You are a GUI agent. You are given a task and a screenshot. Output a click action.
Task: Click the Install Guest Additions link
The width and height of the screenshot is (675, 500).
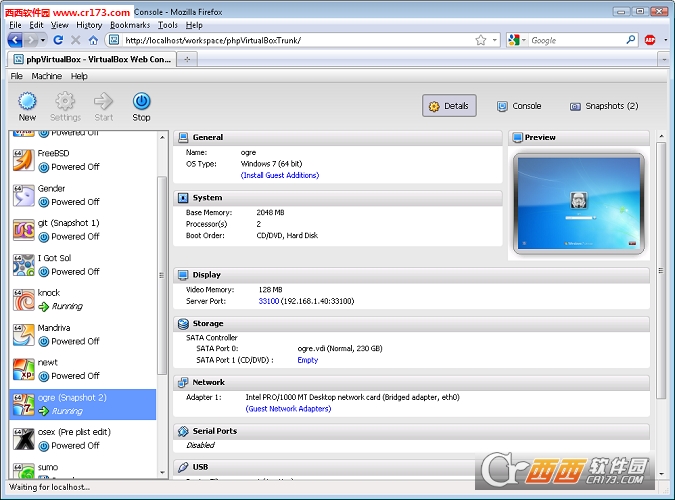[x=280, y=175]
